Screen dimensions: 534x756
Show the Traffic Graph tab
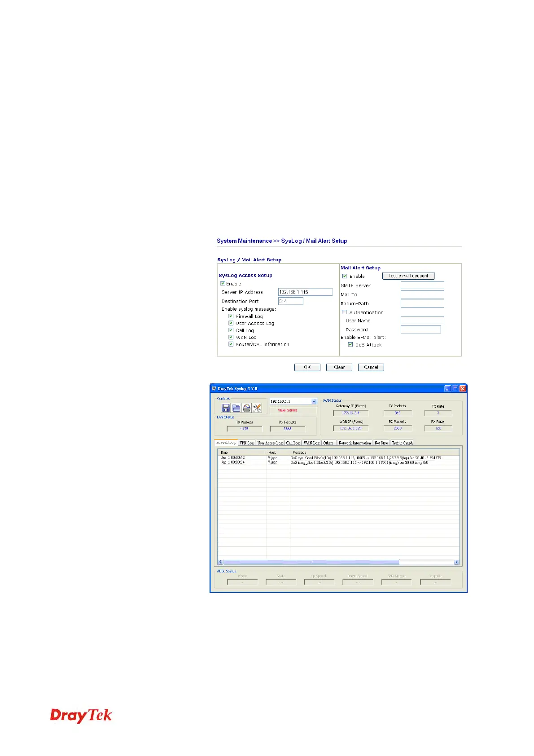pyautogui.click(x=402, y=443)
